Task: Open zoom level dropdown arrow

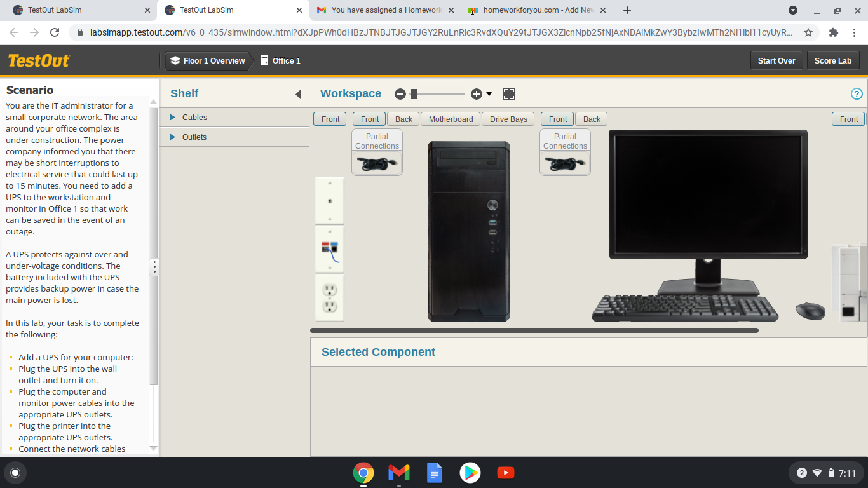Action: pyautogui.click(x=489, y=94)
